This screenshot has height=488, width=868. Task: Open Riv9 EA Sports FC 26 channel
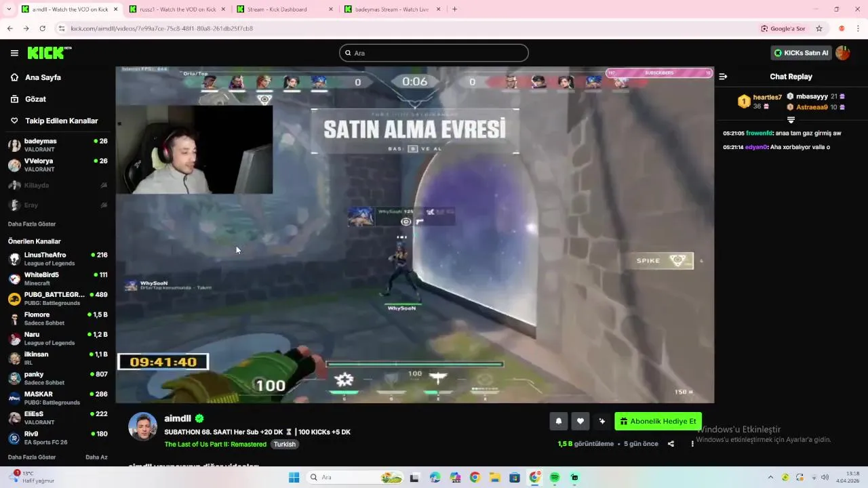click(x=58, y=438)
